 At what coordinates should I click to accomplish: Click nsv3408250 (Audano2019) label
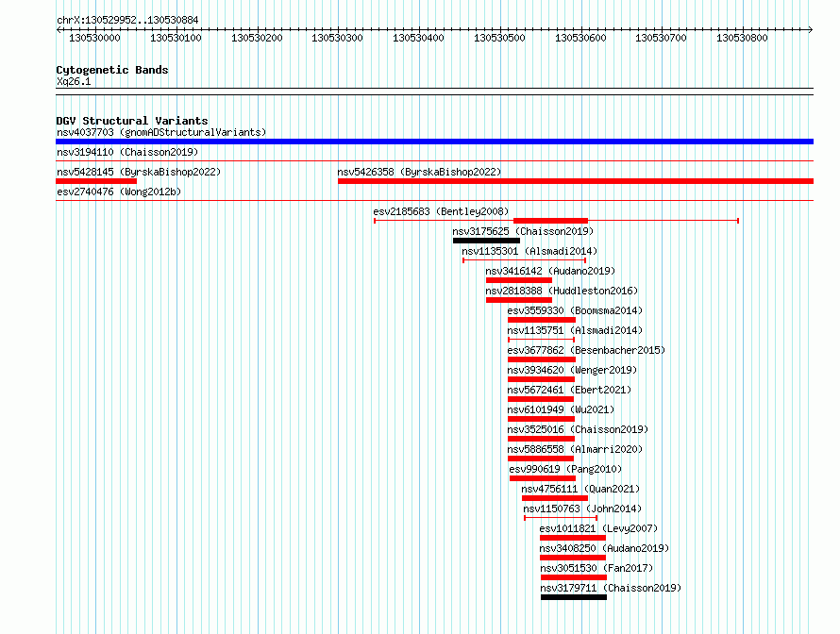coord(604,548)
